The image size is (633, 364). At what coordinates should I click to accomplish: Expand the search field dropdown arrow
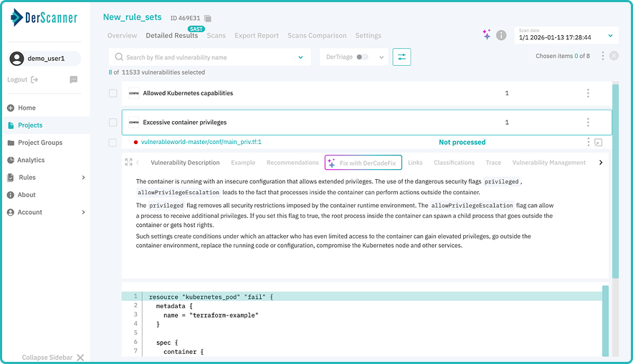[x=301, y=57]
